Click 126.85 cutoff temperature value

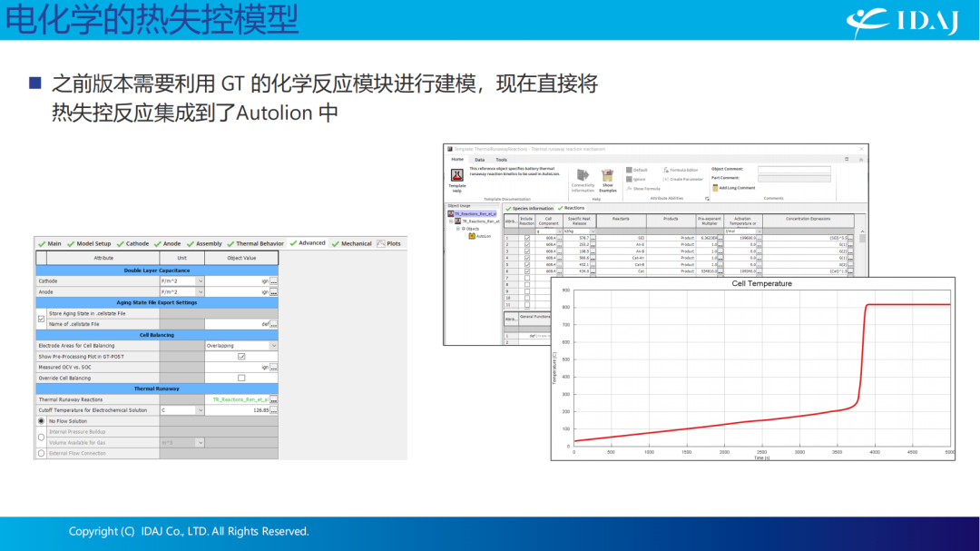(260, 410)
